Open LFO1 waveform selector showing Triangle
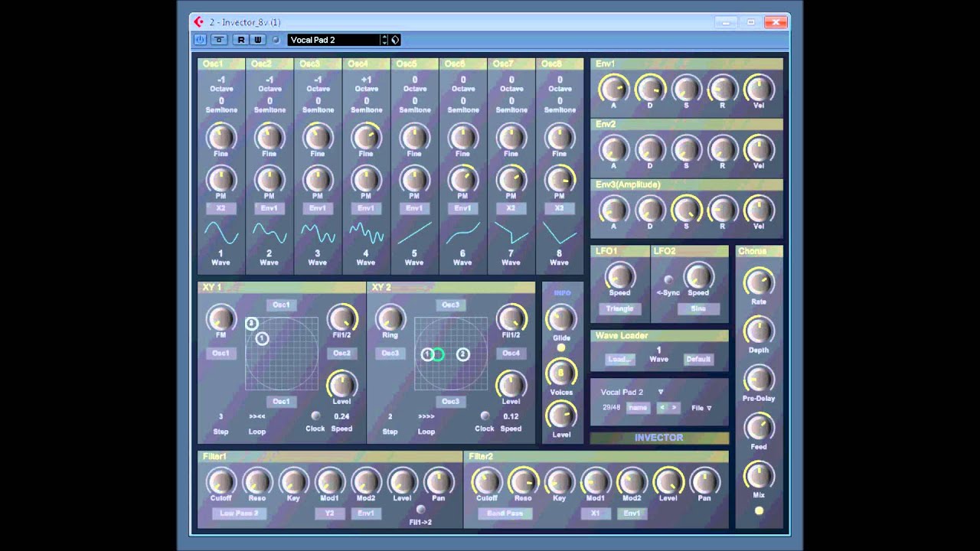Image resolution: width=980 pixels, height=551 pixels. [x=619, y=308]
